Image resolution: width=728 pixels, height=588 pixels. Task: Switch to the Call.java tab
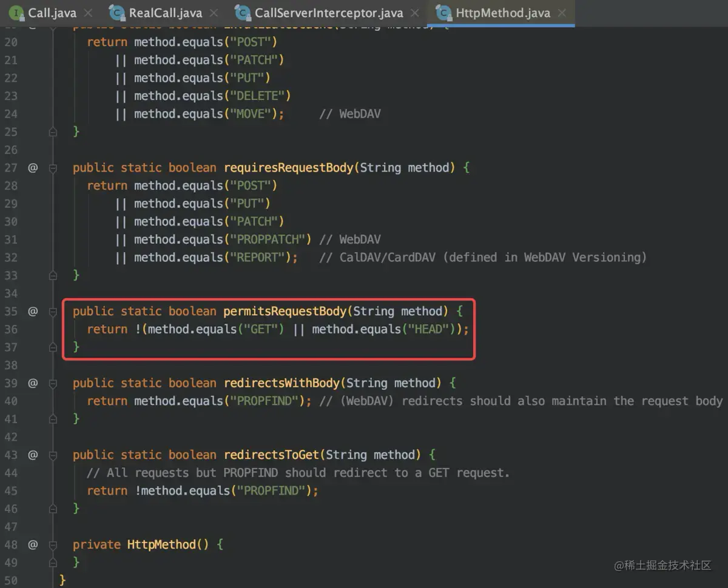(52, 13)
